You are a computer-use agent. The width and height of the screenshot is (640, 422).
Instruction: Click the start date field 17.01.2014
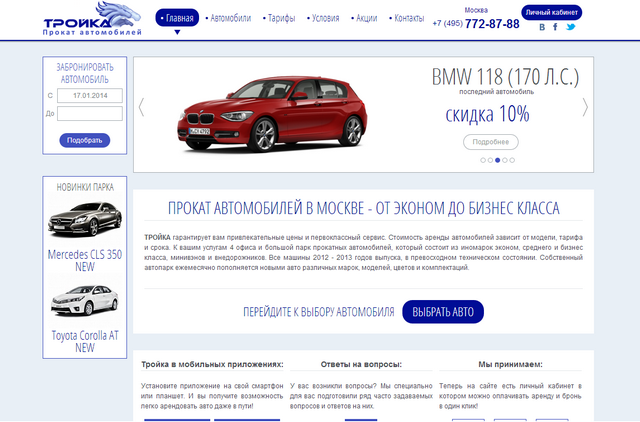pyautogui.click(x=90, y=96)
